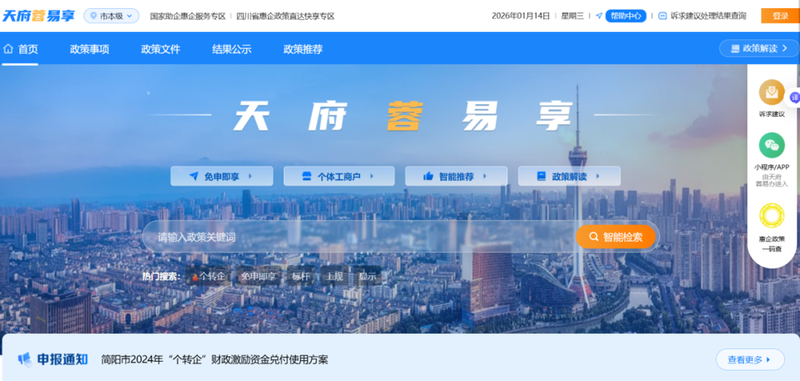
Task: Open 政策解读 button in the navigation bar
Action: [759, 48]
